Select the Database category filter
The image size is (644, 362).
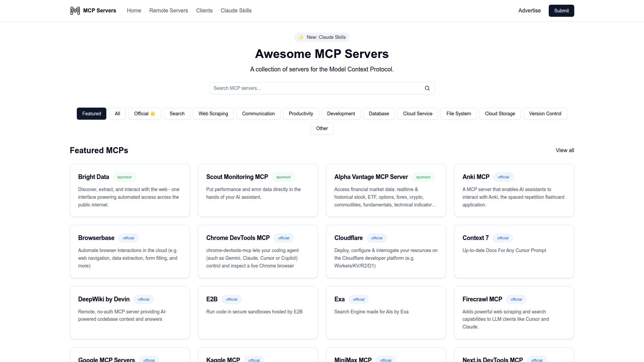379,114
